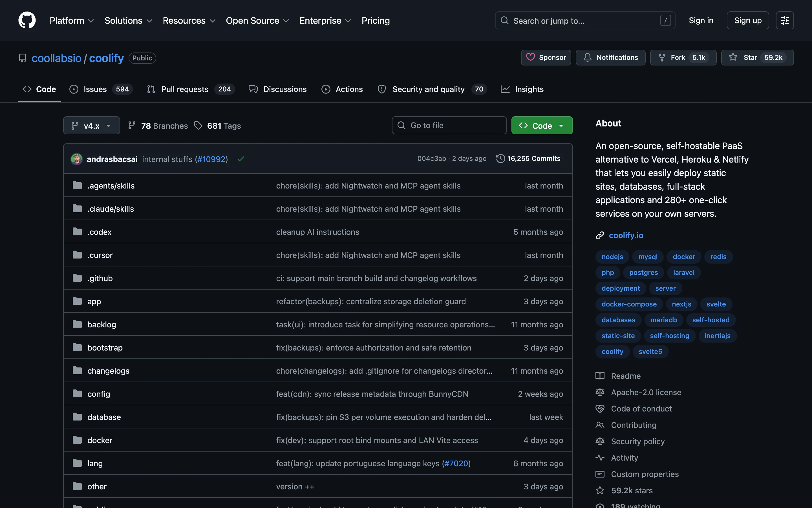Click the other folder icon

tap(77, 486)
